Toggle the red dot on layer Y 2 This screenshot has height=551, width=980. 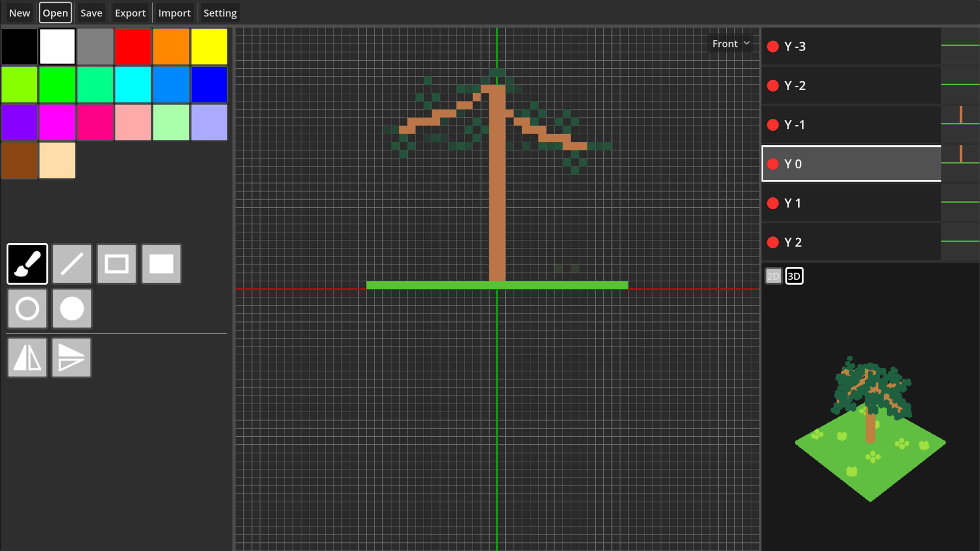[x=772, y=242]
